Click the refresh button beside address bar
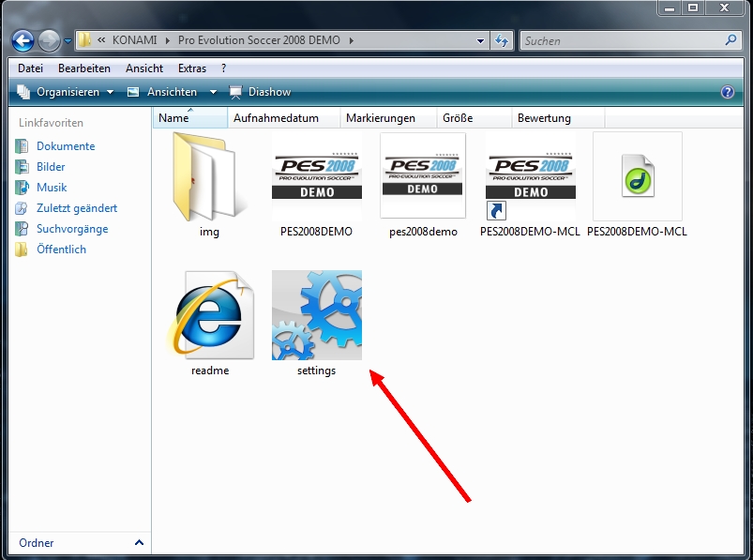753x560 pixels. (x=502, y=41)
